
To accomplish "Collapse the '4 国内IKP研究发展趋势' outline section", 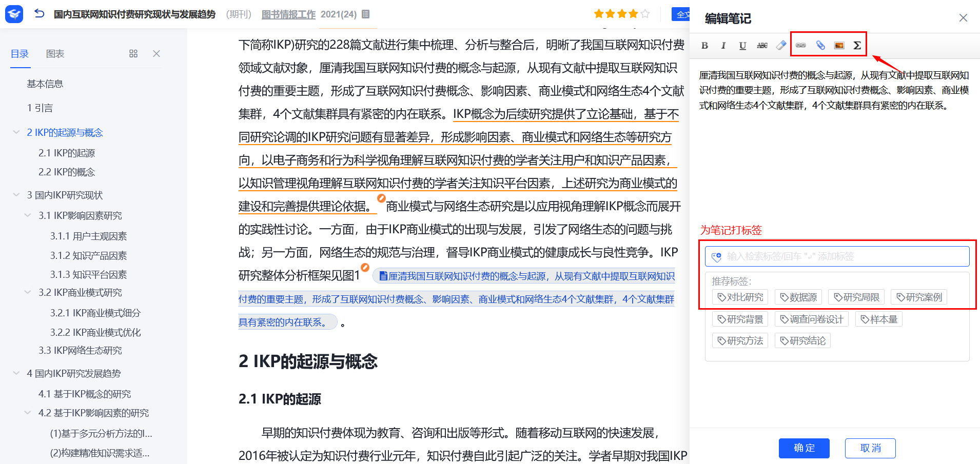I will [x=16, y=373].
